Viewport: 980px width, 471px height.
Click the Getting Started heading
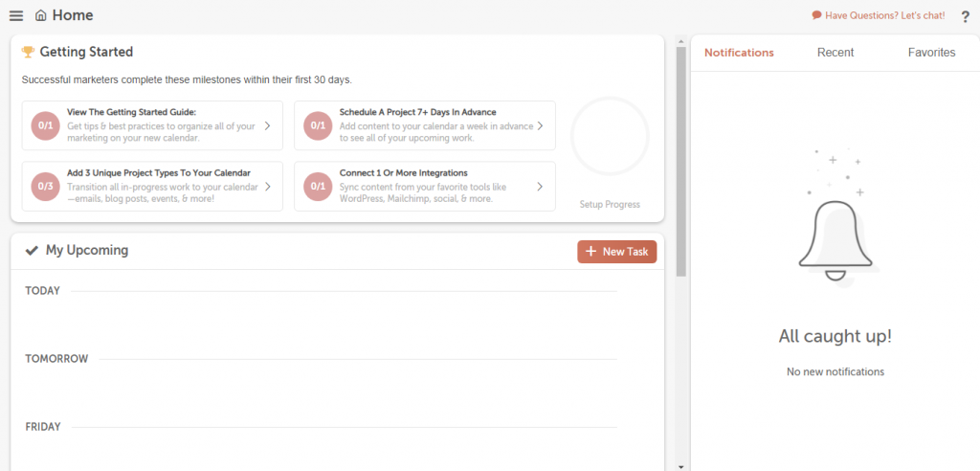(x=86, y=52)
